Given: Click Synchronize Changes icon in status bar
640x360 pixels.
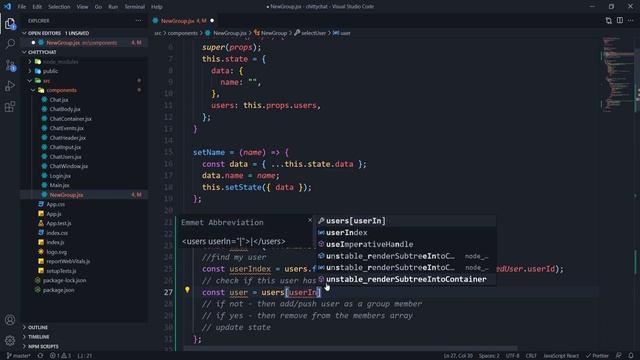Looking at the screenshot, I should tap(40, 356).
